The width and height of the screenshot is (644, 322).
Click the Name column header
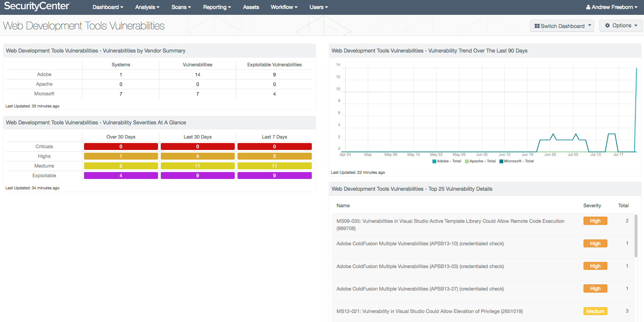coord(343,206)
